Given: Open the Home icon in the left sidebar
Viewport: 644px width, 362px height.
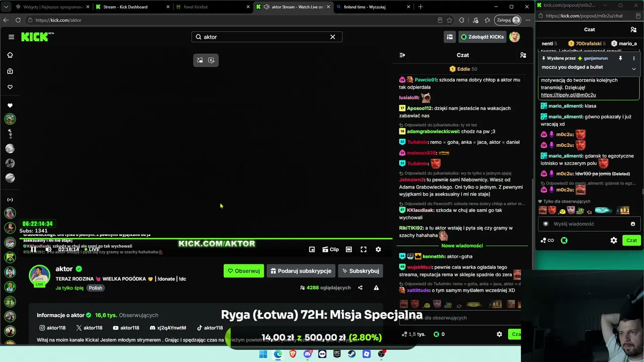Looking at the screenshot, I should click(x=10, y=55).
